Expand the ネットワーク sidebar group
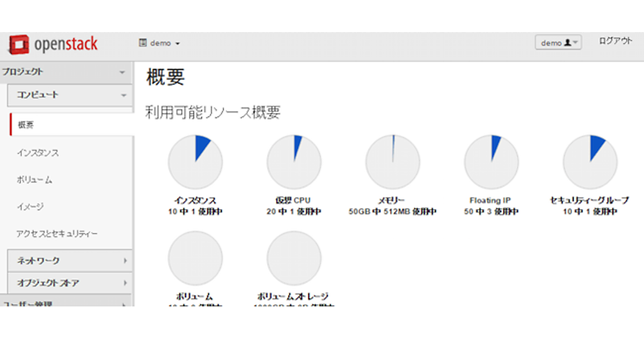This screenshot has height=338, width=644. (70, 261)
